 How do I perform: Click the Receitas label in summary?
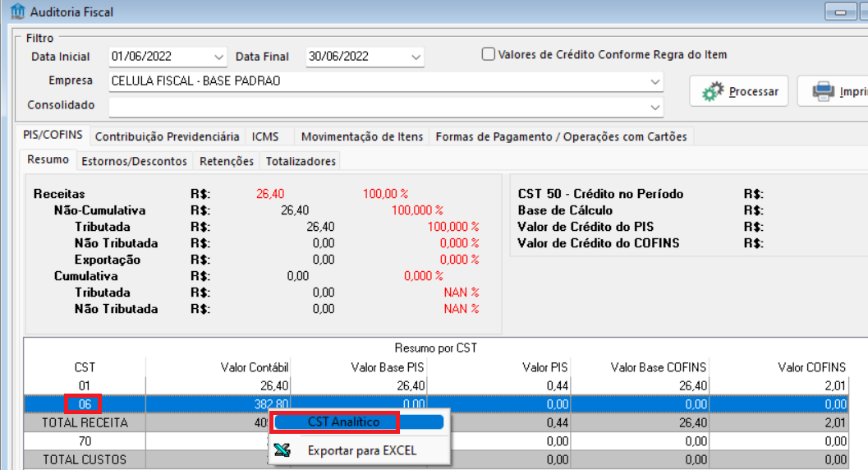(59, 194)
